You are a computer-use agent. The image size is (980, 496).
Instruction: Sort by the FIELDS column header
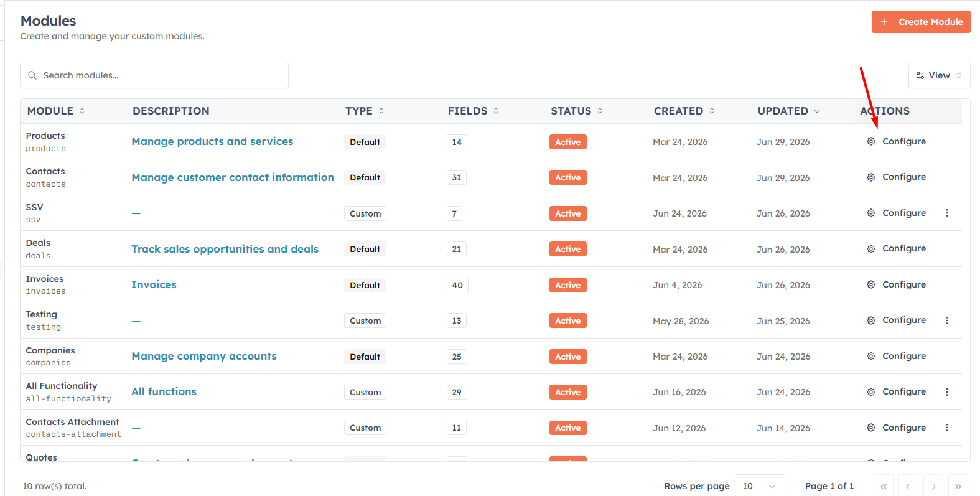(473, 111)
